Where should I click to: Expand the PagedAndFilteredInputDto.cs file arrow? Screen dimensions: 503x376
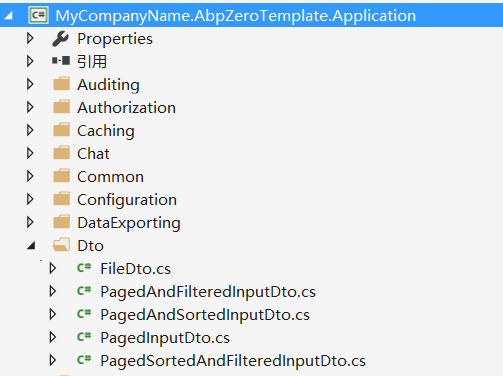53,291
